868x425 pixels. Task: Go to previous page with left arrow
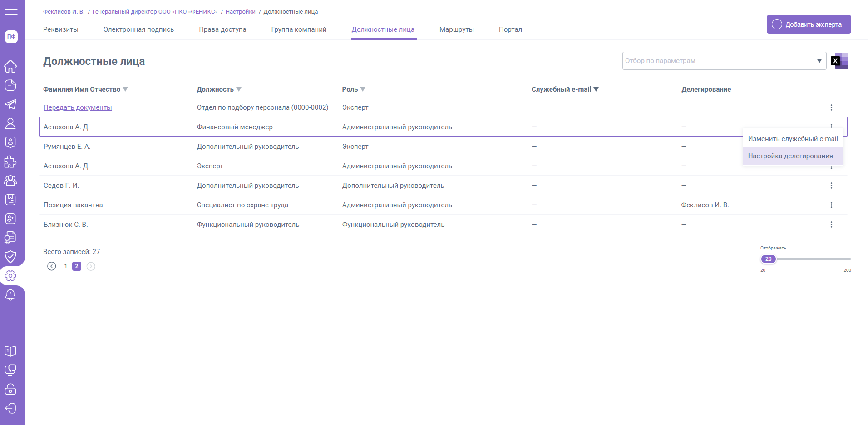pos(52,266)
